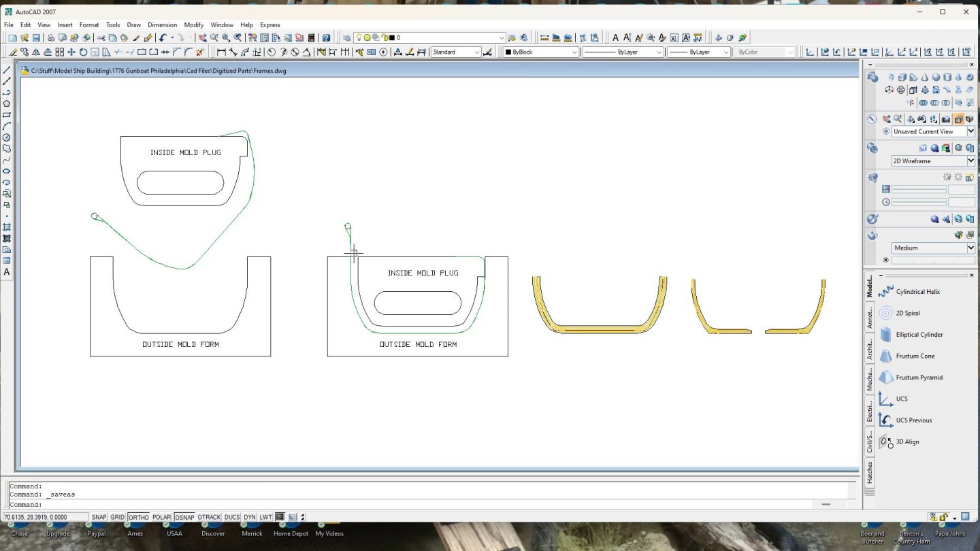Toggle LWT lineweight display in status bar

(265, 517)
